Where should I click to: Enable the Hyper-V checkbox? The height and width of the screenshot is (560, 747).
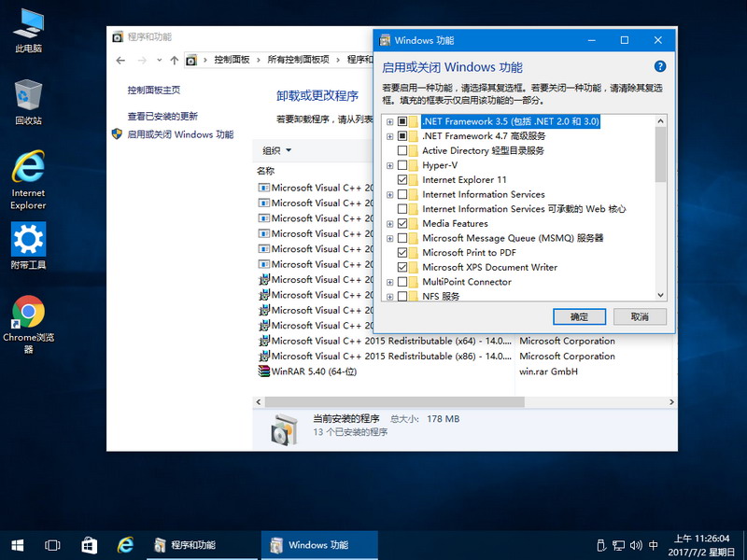tap(402, 165)
